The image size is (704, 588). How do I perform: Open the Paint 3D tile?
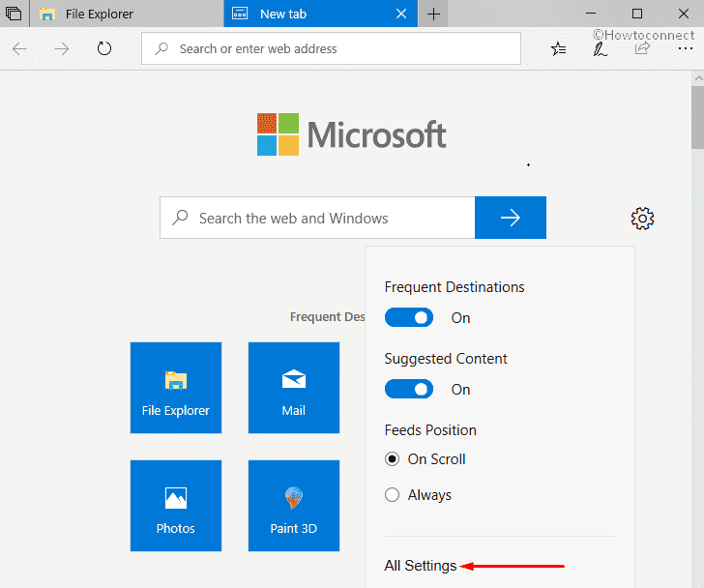pos(294,506)
